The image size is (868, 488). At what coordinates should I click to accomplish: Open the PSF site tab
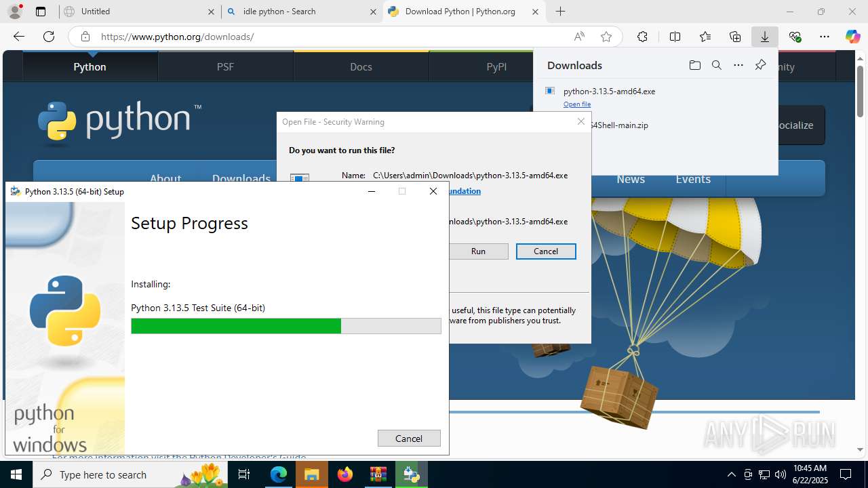(x=225, y=66)
